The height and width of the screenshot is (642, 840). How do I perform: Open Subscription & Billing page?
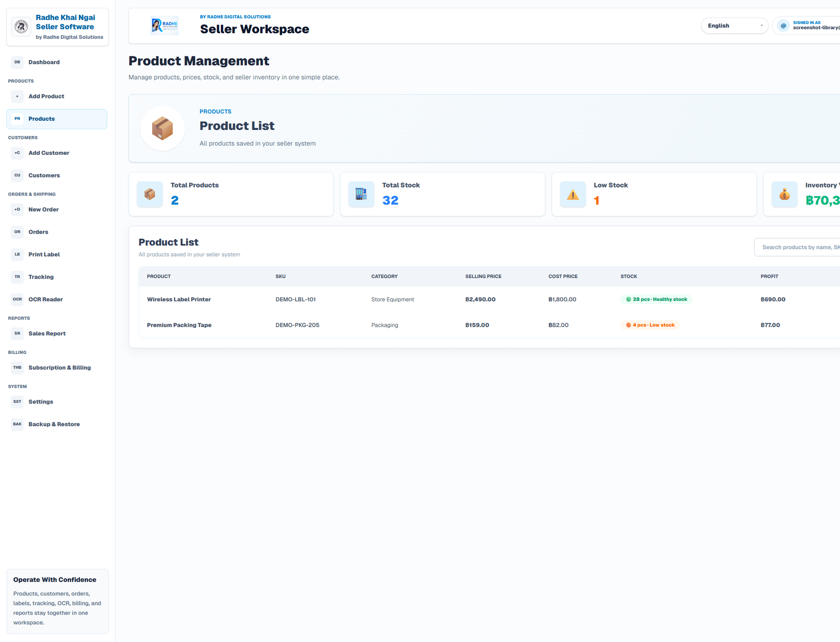[x=57, y=368]
